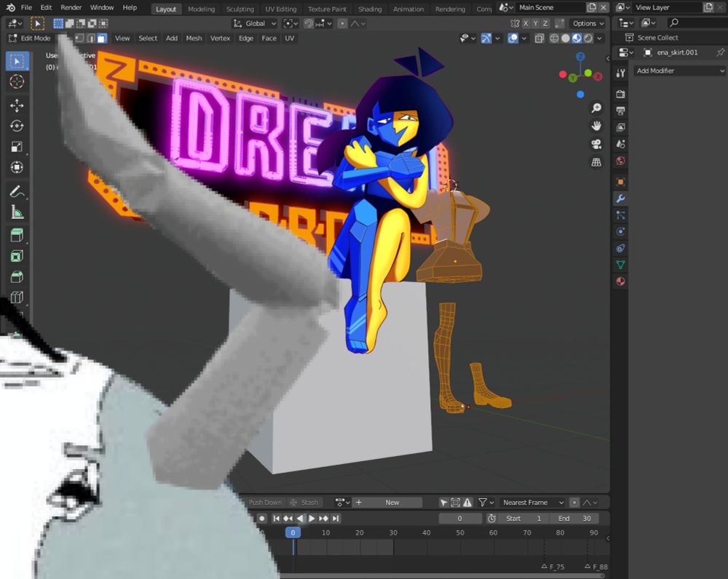Open the File menu
728x579 pixels.
point(26,7)
